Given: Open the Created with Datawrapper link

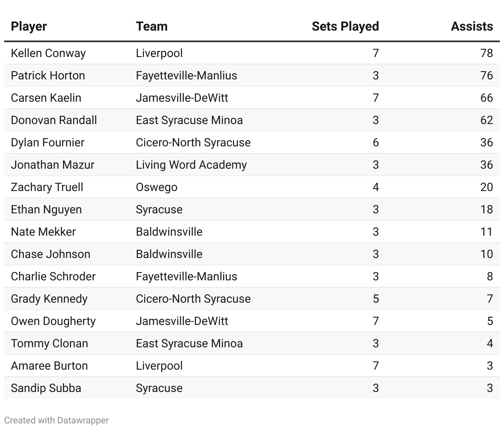Looking at the screenshot, I should 57,420.
